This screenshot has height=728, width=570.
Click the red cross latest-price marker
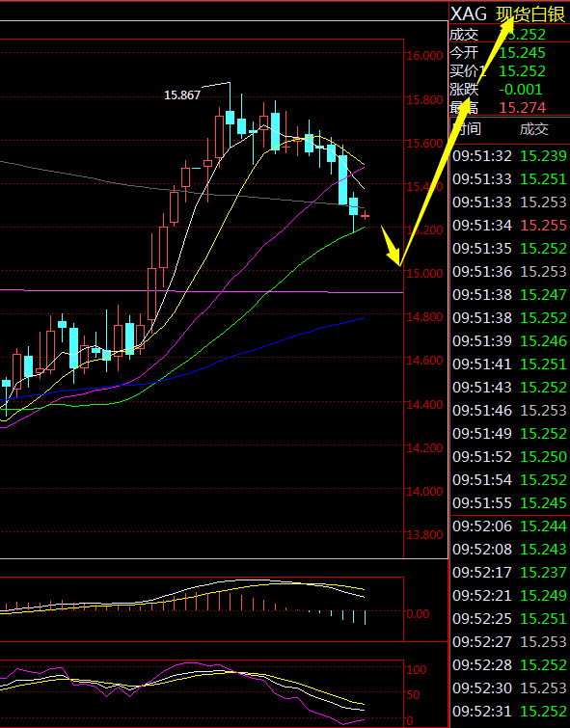pyautogui.click(x=366, y=215)
